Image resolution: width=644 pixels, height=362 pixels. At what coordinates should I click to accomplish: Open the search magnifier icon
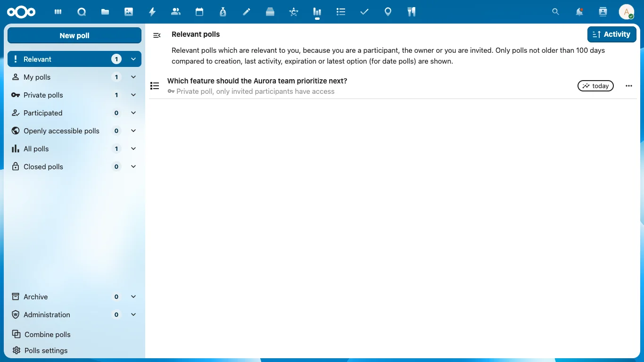tap(555, 12)
